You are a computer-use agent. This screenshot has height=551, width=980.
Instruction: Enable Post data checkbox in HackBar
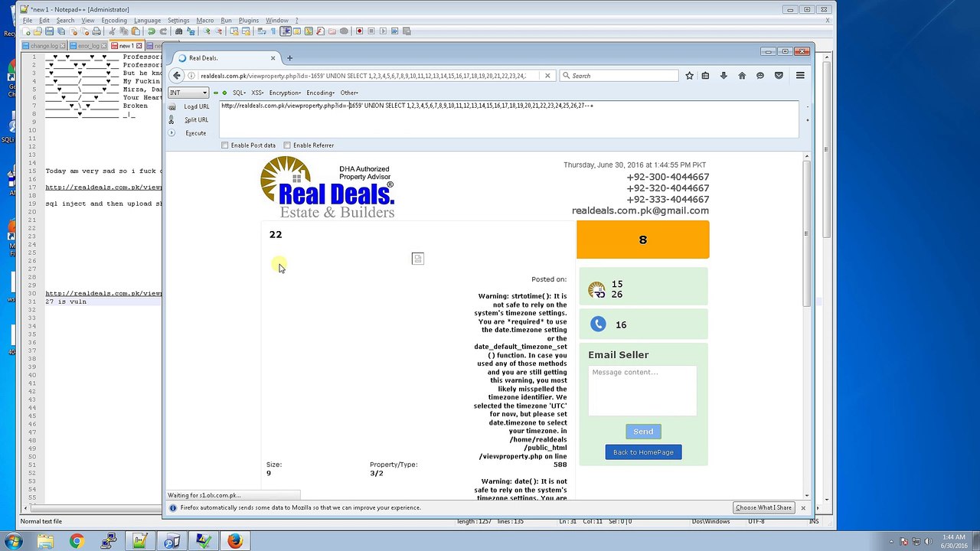click(x=224, y=145)
